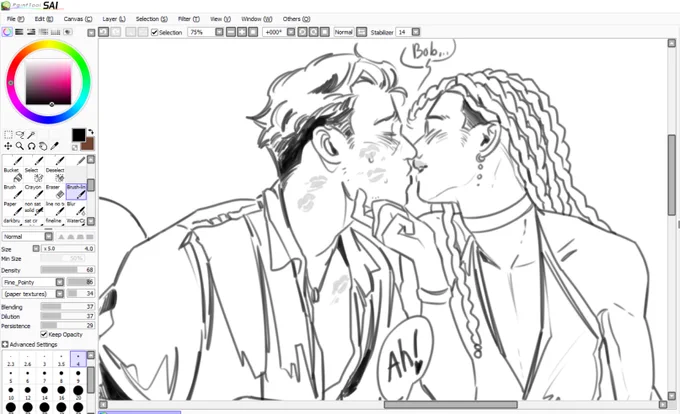Screen dimensions: 680x414
Task: Click the flip view button beside Normal
Action: [361, 32]
